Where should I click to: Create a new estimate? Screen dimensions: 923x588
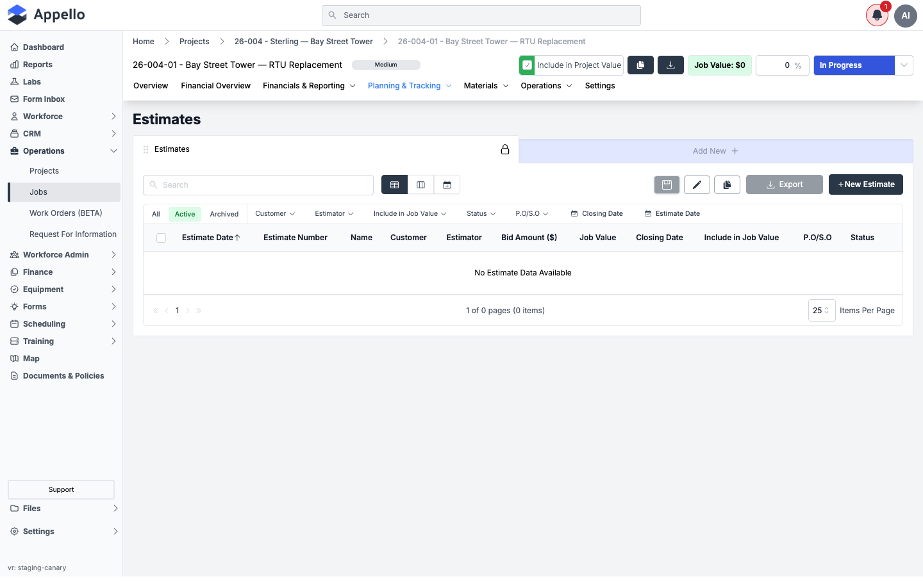tap(866, 184)
